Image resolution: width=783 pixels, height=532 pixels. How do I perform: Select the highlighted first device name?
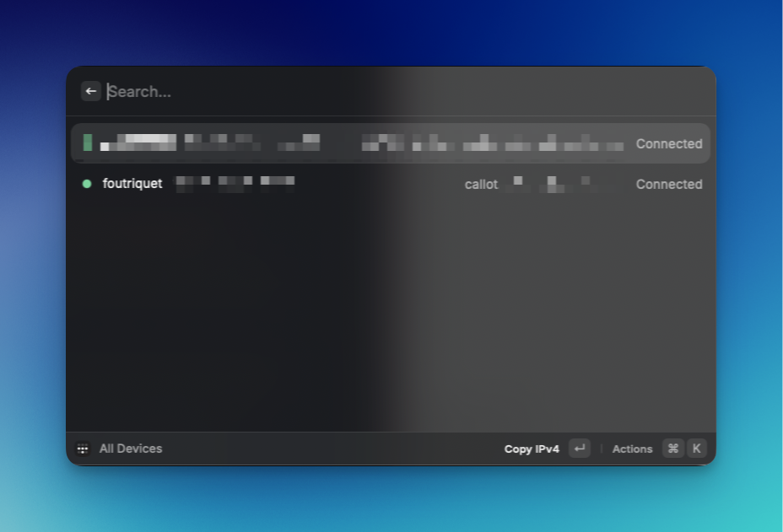pyautogui.click(x=138, y=143)
